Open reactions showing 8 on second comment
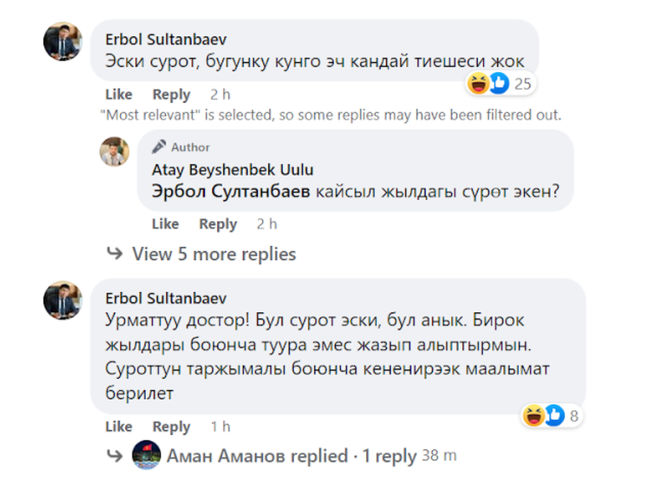This screenshot has height=500, width=649. point(551,415)
